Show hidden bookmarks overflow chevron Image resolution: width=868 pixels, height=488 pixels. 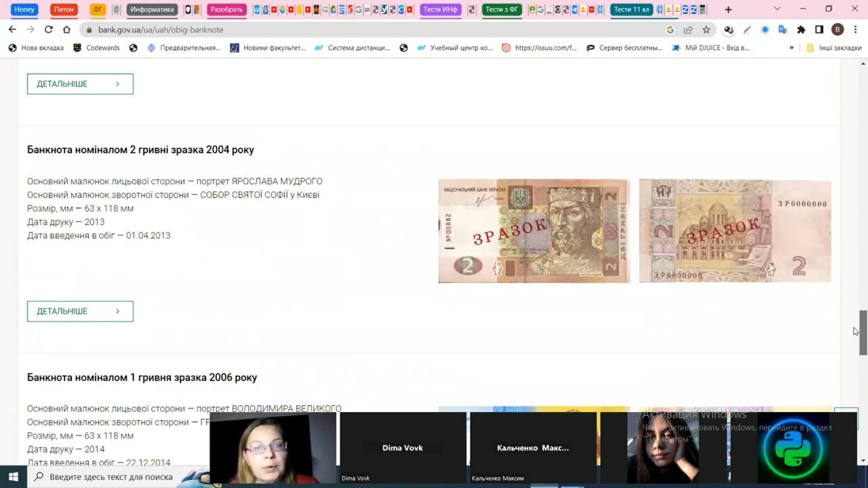click(x=791, y=48)
